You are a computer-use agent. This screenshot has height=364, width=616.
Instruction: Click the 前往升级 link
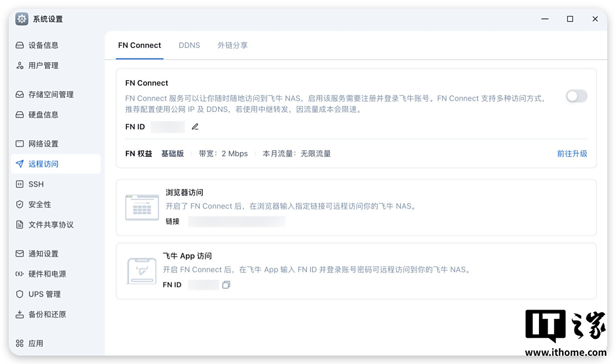click(x=572, y=154)
